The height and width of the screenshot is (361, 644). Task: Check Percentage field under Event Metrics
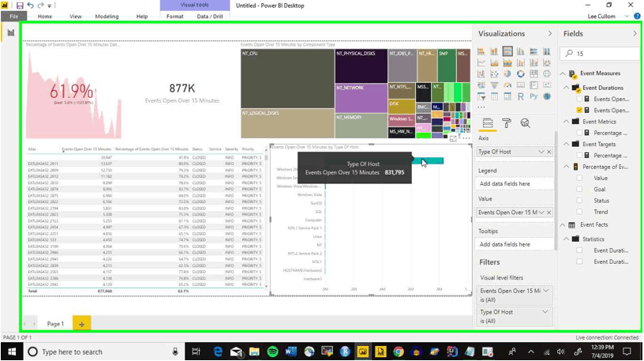[579, 133]
